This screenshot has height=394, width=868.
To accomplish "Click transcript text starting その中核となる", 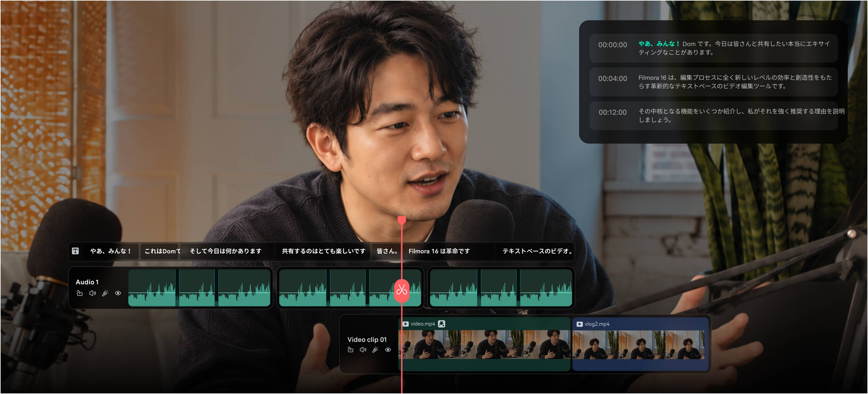I will (x=741, y=116).
